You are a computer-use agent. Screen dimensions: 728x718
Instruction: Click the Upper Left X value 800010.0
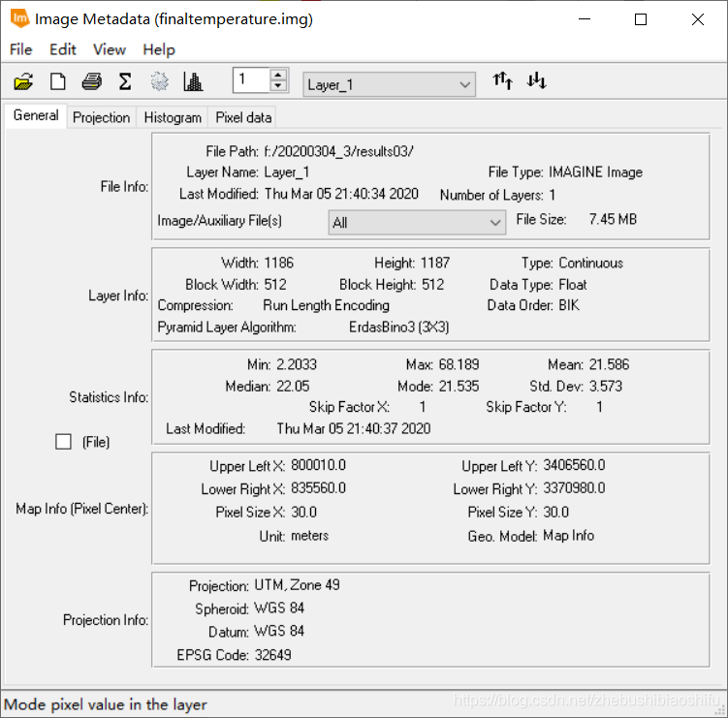(x=318, y=465)
